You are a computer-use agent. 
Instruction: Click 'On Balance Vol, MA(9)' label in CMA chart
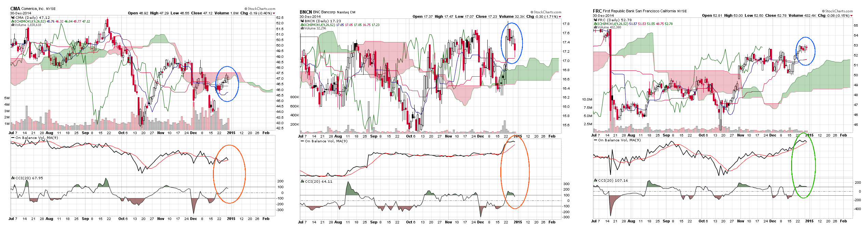point(37,138)
